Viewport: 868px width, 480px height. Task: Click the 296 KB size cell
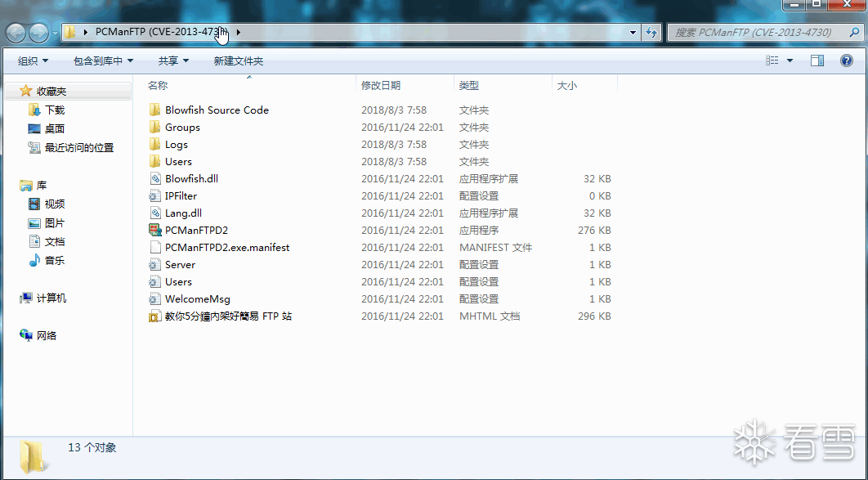click(594, 316)
